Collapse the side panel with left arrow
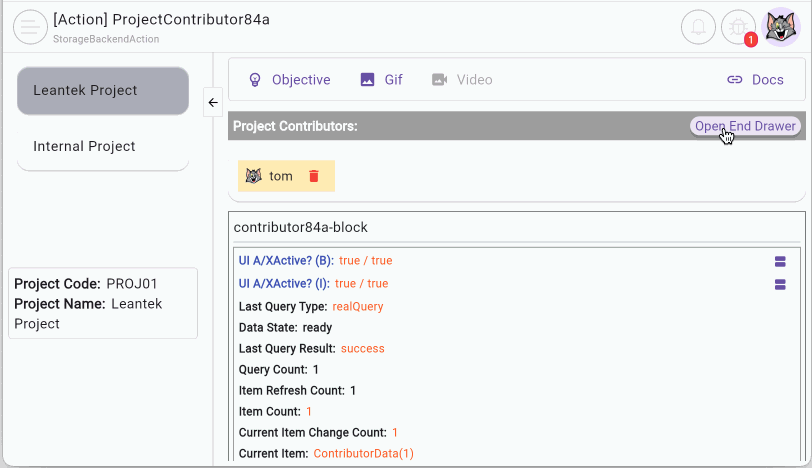812x468 pixels. tap(213, 102)
